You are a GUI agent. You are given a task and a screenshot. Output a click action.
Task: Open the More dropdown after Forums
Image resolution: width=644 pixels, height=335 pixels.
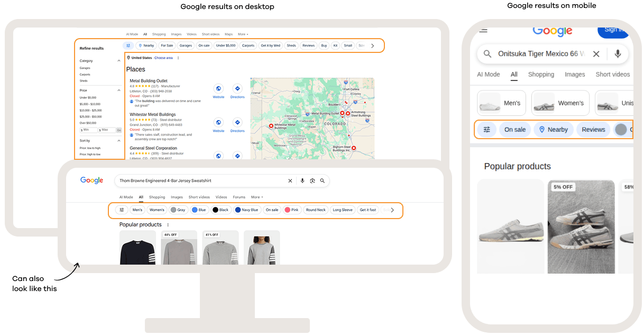point(256,197)
